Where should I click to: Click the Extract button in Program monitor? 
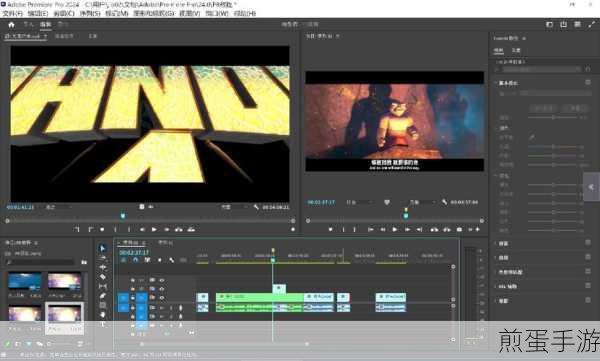pyautogui.click(x=447, y=229)
